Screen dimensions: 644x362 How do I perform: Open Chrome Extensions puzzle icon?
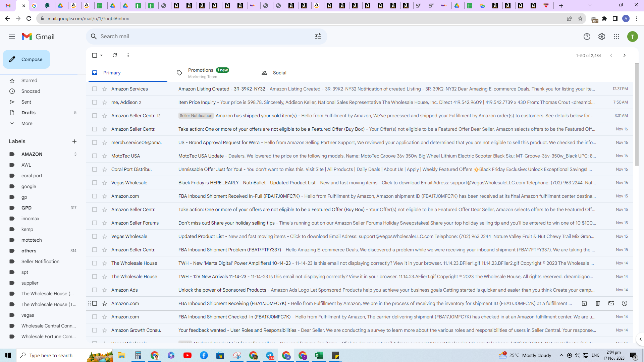pos(604,18)
